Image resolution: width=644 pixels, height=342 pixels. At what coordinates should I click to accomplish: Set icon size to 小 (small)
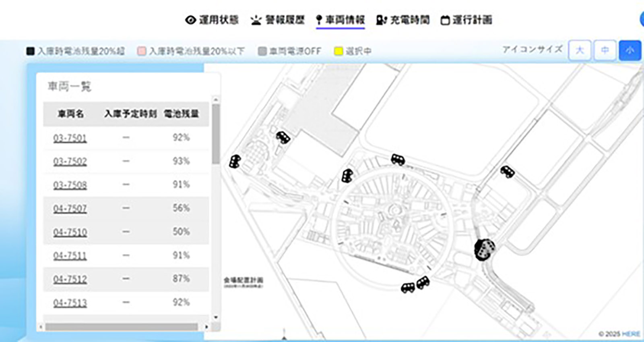630,50
